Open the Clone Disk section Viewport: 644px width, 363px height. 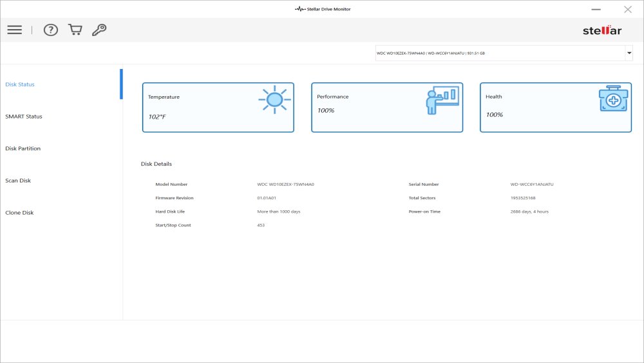click(x=19, y=213)
